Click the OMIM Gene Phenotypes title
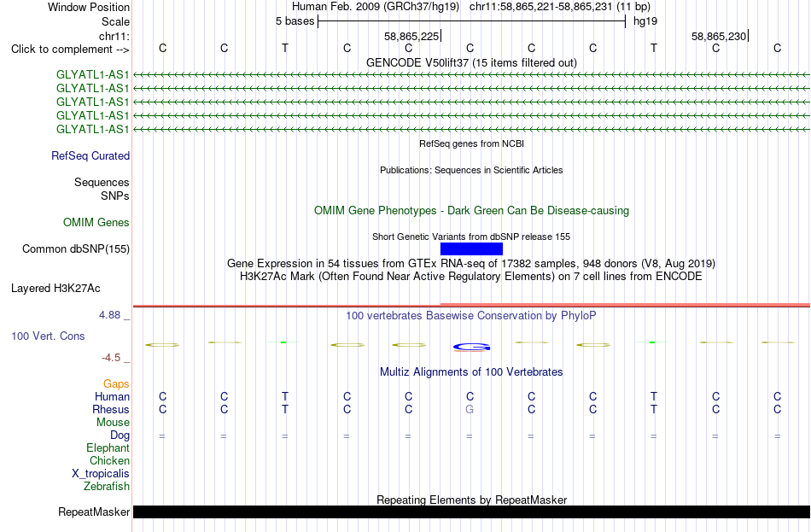 point(471,211)
